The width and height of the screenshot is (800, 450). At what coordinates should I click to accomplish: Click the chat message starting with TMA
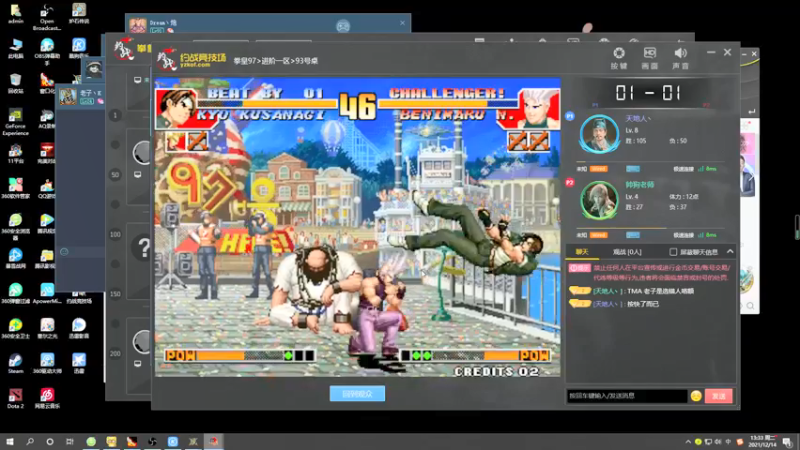click(x=660, y=291)
